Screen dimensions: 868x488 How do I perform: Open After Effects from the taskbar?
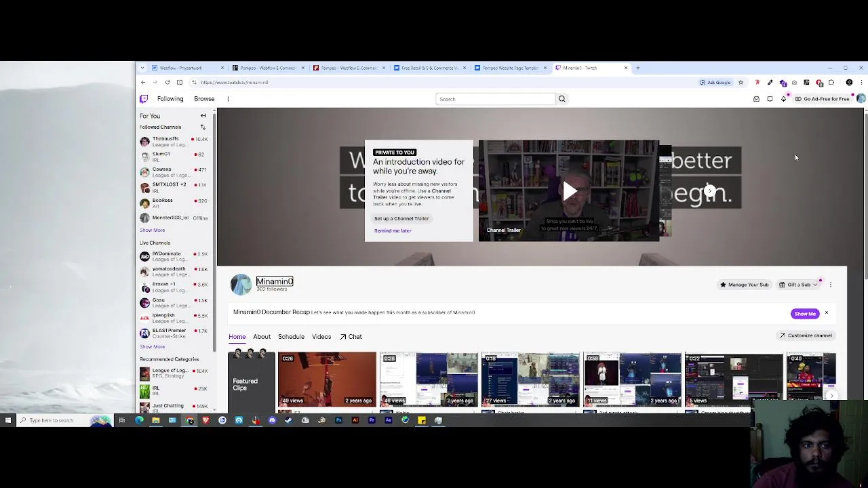[x=388, y=420]
